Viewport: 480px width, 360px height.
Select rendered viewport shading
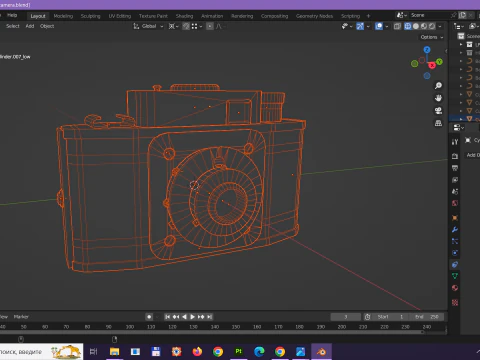(432, 26)
